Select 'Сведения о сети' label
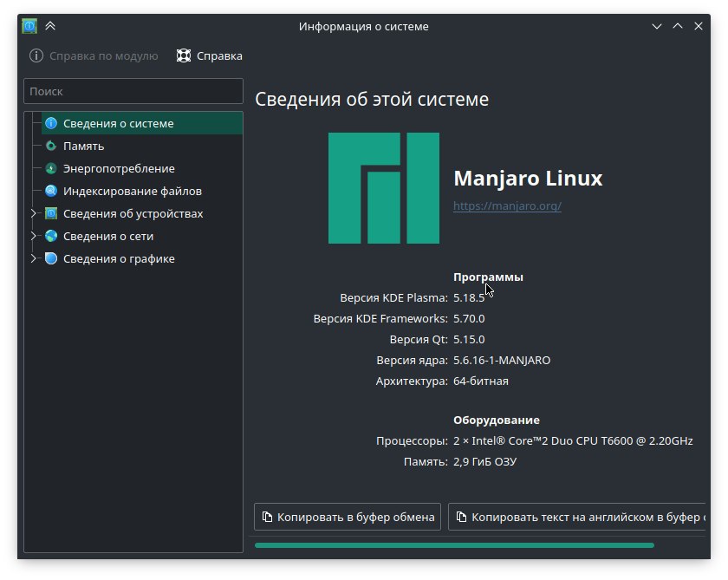The height and width of the screenshot is (580, 728). [108, 236]
